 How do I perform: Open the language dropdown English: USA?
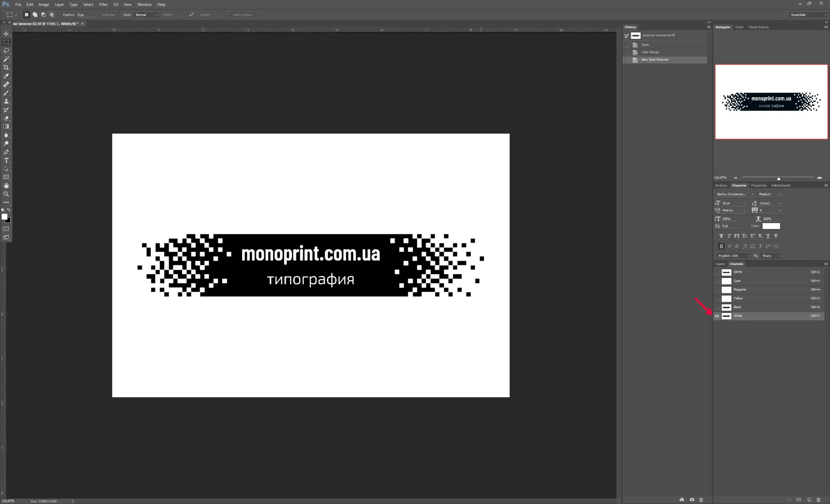[x=734, y=256]
